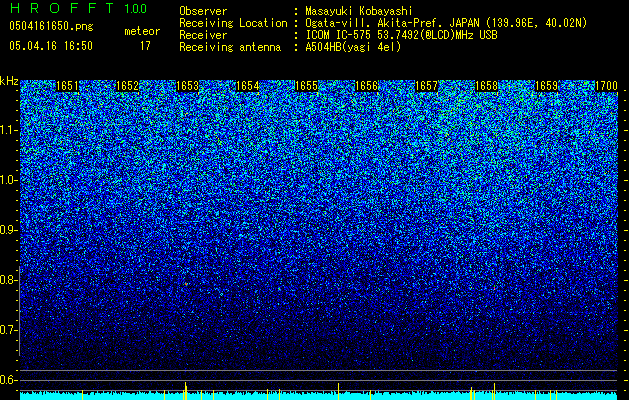
Task: Select the A504HB(yagi 4el) antenna text
Action: [x=353, y=47]
